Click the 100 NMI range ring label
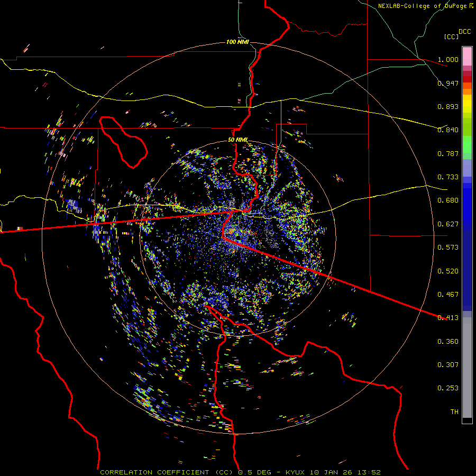 (237, 42)
